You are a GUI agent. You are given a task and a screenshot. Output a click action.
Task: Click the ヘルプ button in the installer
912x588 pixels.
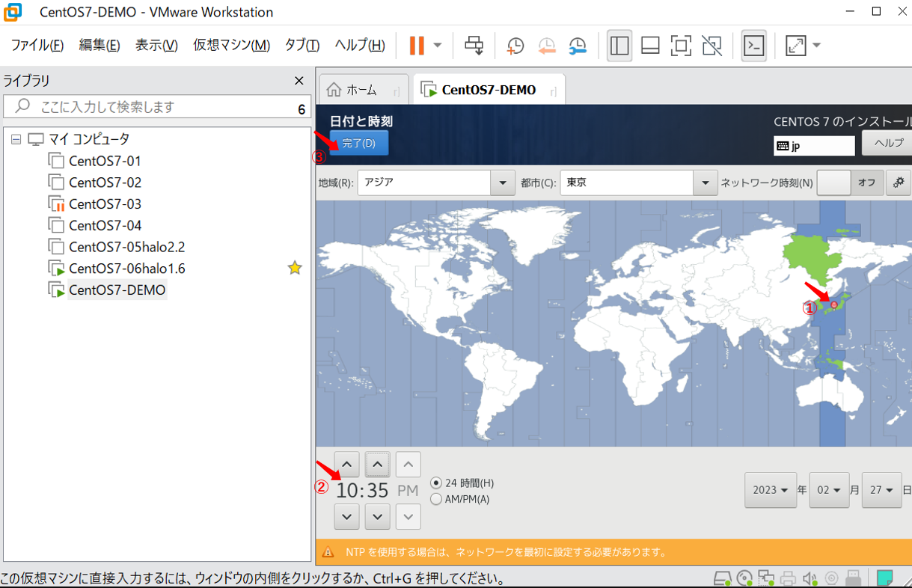pos(887,143)
